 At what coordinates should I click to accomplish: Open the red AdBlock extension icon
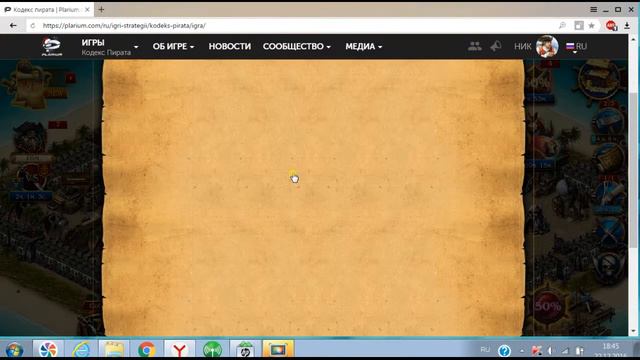pyautogui.click(x=611, y=26)
